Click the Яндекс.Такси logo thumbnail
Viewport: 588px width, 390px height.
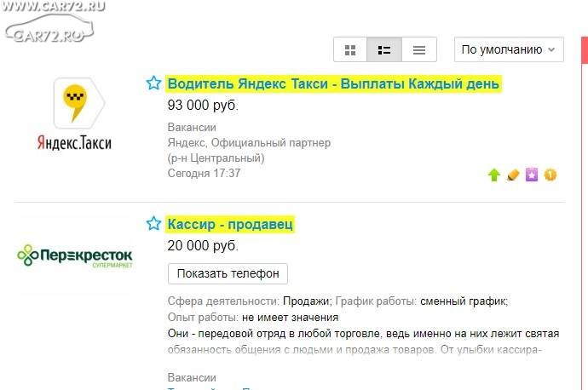[x=75, y=114]
